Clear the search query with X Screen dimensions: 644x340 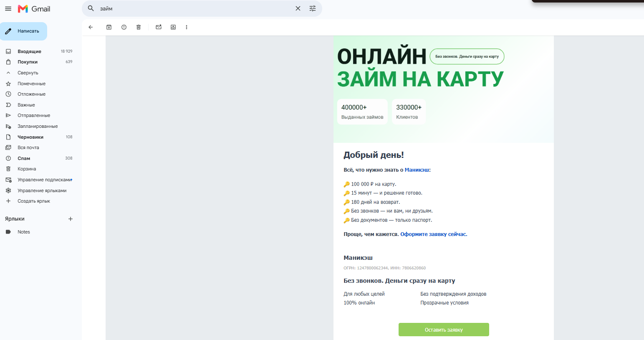[298, 8]
